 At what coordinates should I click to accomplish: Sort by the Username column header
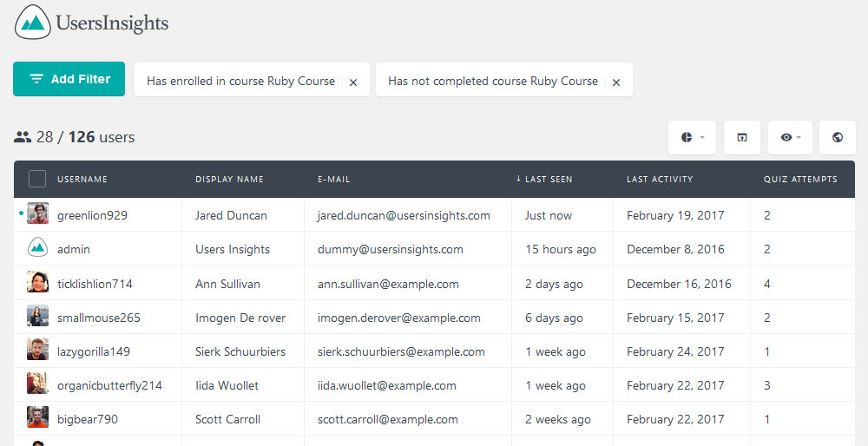point(82,180)
